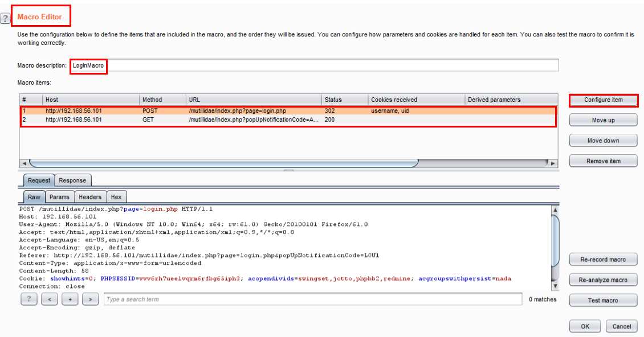The height and width of the screenshot is (337, 644).
Task: Open the Hex view tab
Action: pyautogui.click(x=116, y=197)
